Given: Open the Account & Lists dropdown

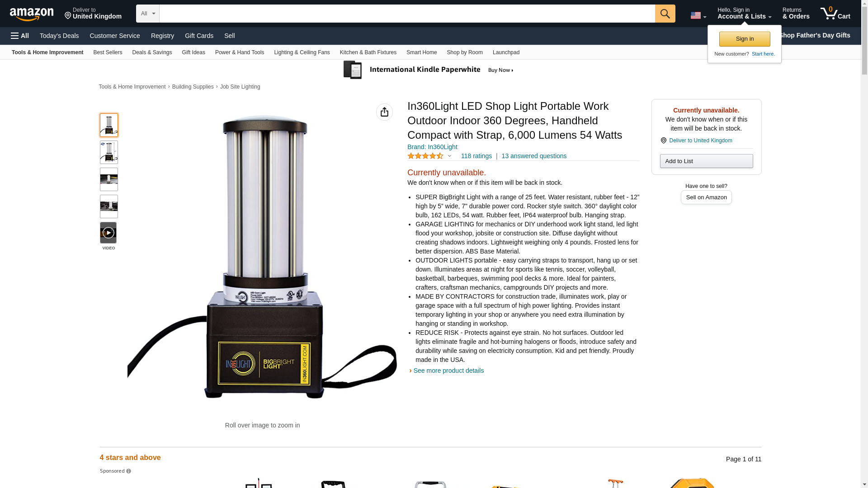Looking at the screenshot, I should click(744, 13).
